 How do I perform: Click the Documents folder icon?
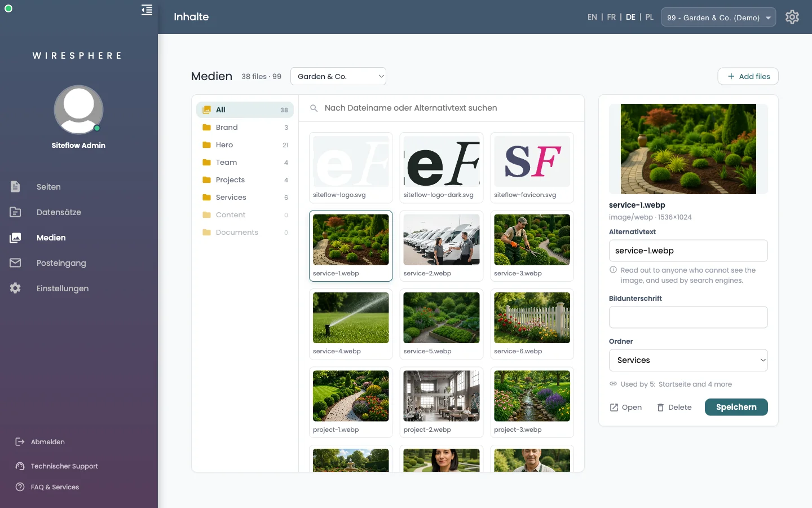(206, 233)
